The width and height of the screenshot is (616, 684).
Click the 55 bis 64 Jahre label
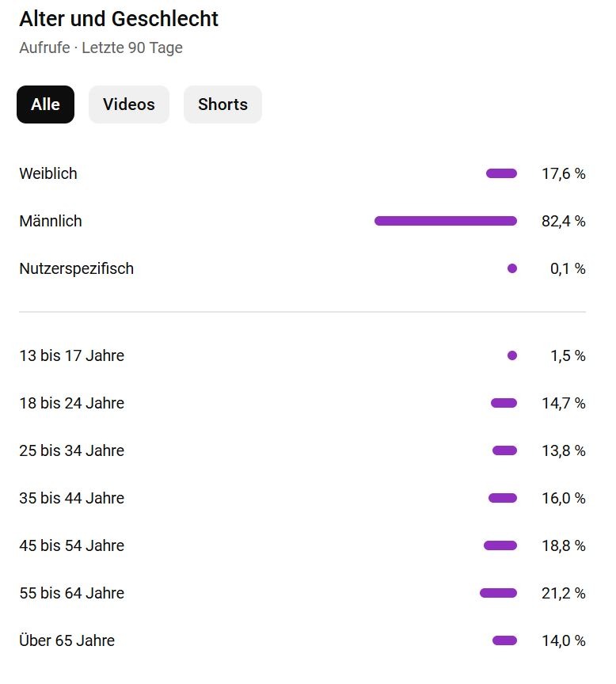coord(71,593)
